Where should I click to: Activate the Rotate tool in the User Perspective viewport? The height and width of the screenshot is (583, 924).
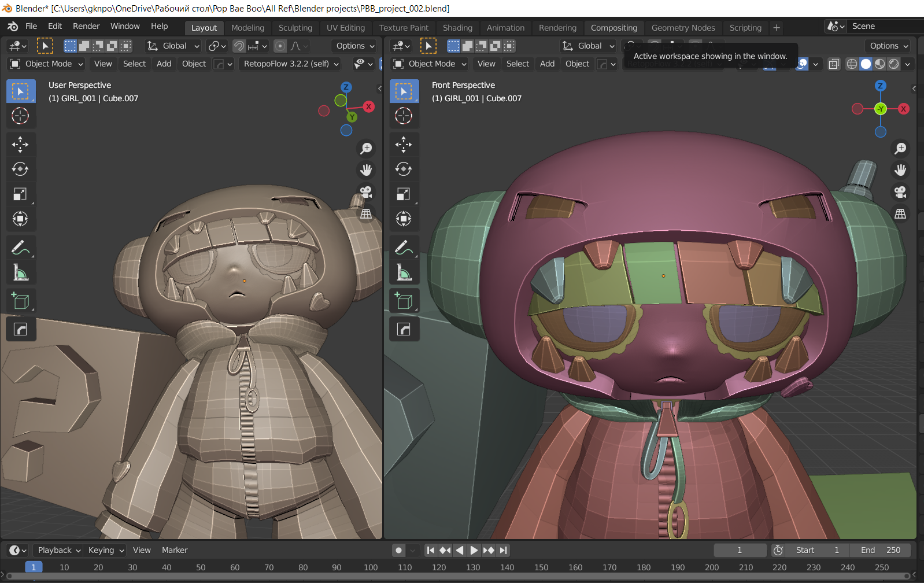[x=20, y=169]
